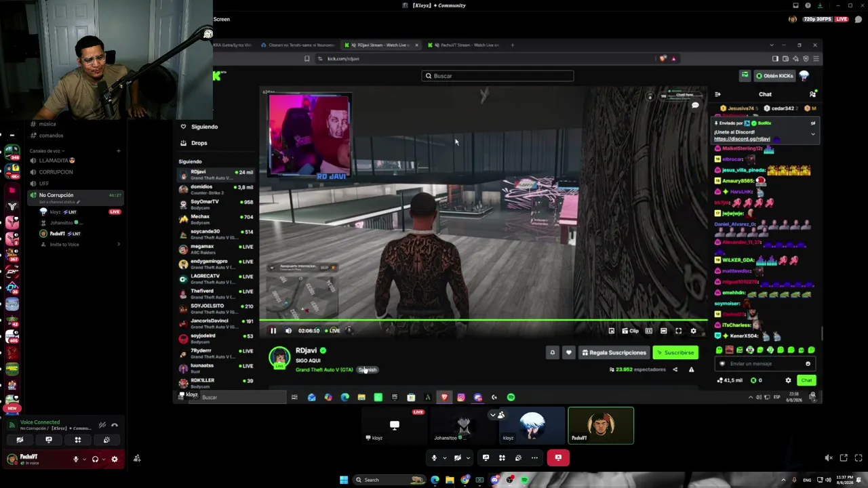Open Discord user settings gear
This screenshot has width=868, height=488.
(114, 460)
